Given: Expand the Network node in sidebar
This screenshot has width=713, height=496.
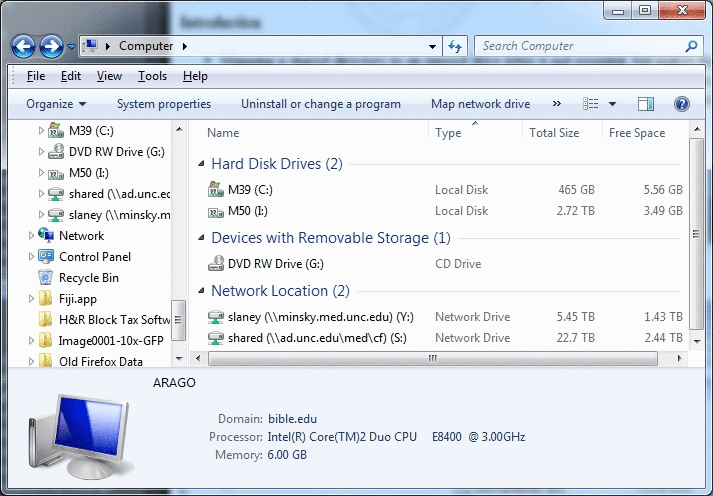Looking at the screenshot, I should pos(32,236).
